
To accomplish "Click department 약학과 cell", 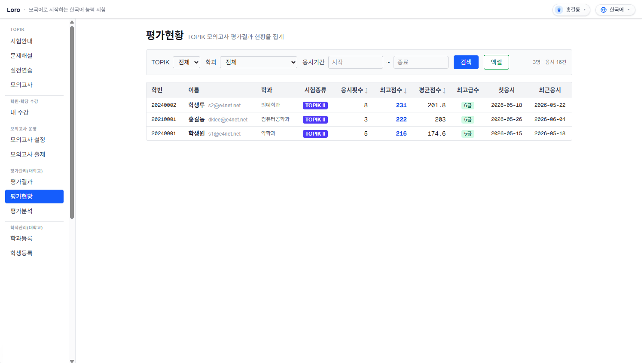I will click(x=268, y=133).
